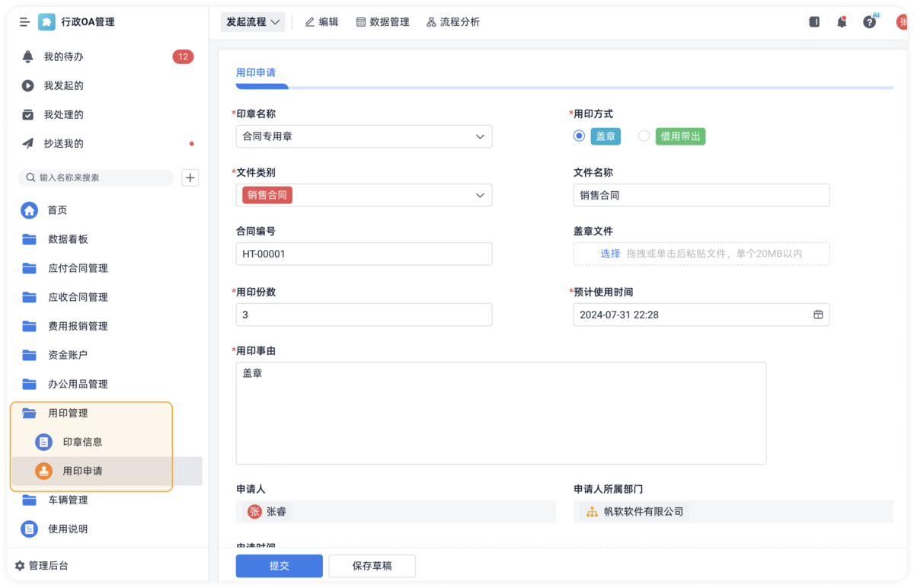Open notifications bell in top right

tap(842, 22)
